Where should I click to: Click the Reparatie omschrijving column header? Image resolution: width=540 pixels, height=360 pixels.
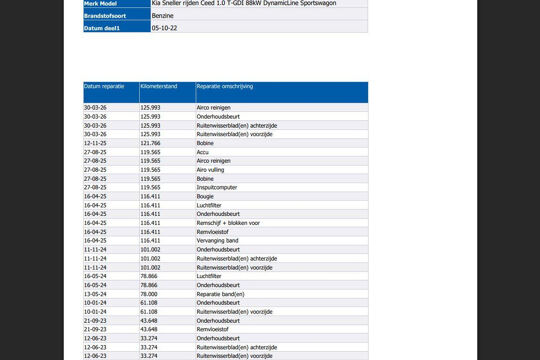point(282,92)
